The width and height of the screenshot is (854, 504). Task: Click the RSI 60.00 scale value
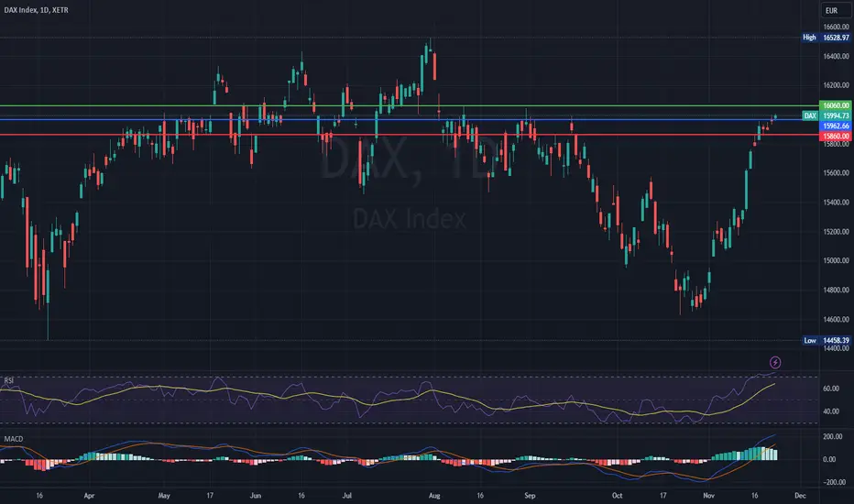(831, 389)
